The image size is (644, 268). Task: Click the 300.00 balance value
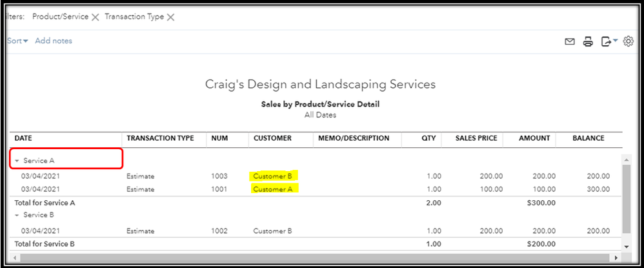(x=598, y=189)
